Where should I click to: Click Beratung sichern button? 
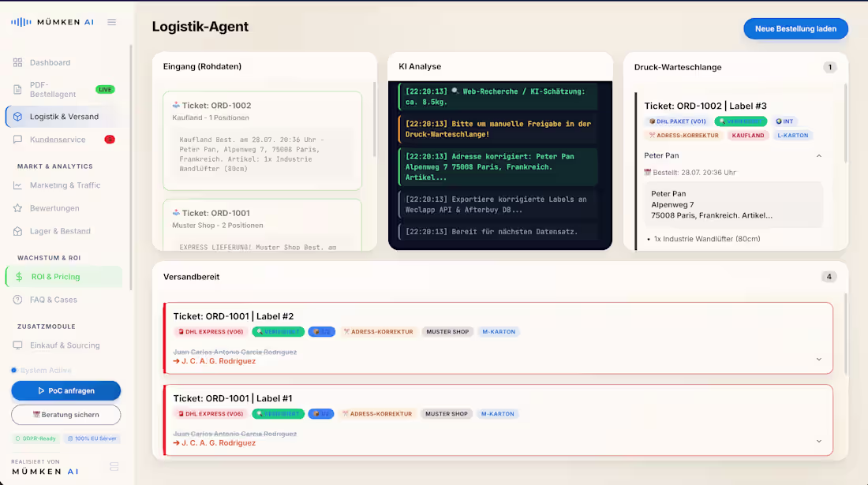(65, 415)
